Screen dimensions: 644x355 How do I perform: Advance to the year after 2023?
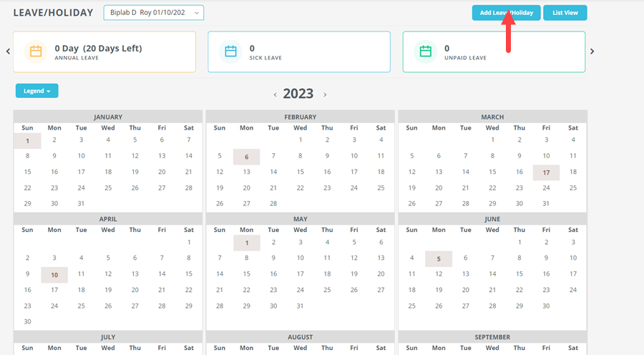click(325, 95)
